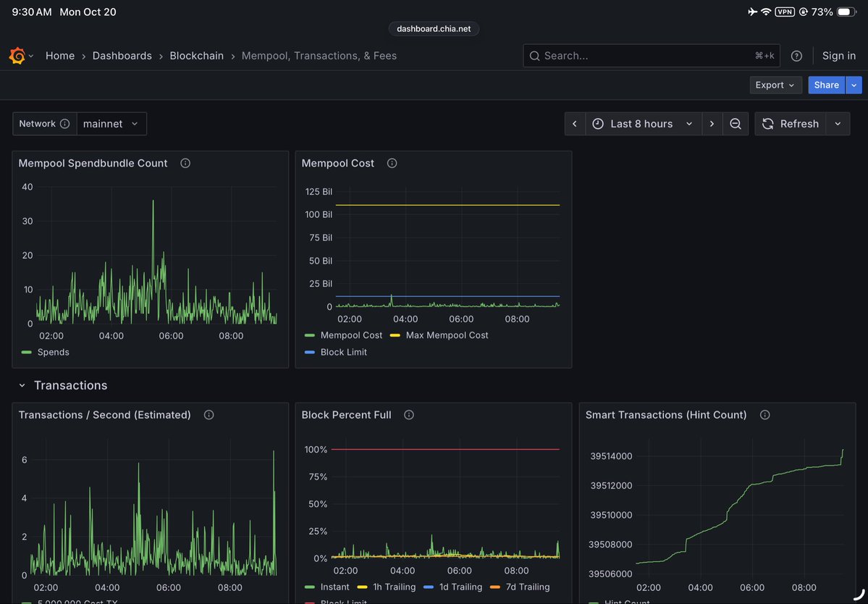Tap the battery indicator
Image resolution: width=868 pixels, height=604 pixels.
[x=846, y=12]
